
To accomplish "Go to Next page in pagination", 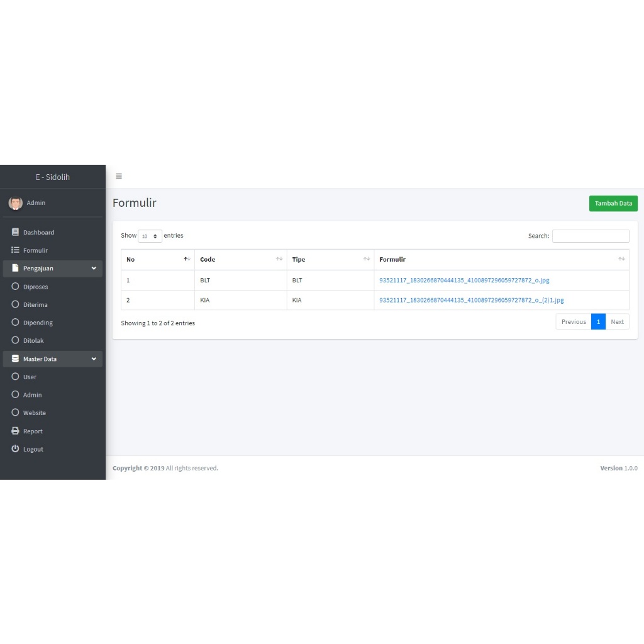I will click(x=617, y=321).
